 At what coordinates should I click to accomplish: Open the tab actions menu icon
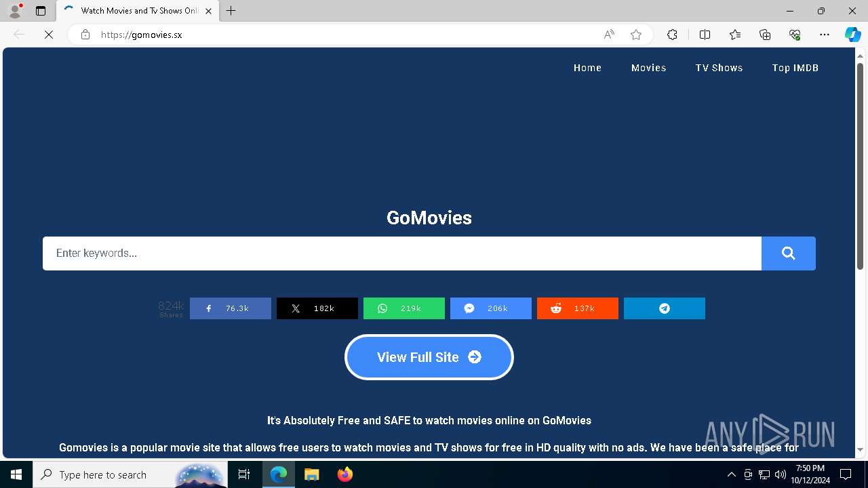[x=41, y=11]
